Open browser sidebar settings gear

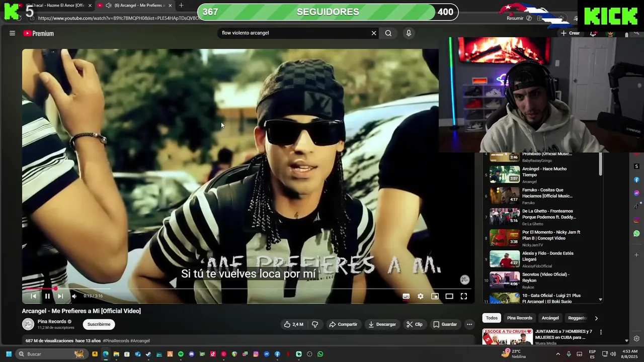(636, 338)
